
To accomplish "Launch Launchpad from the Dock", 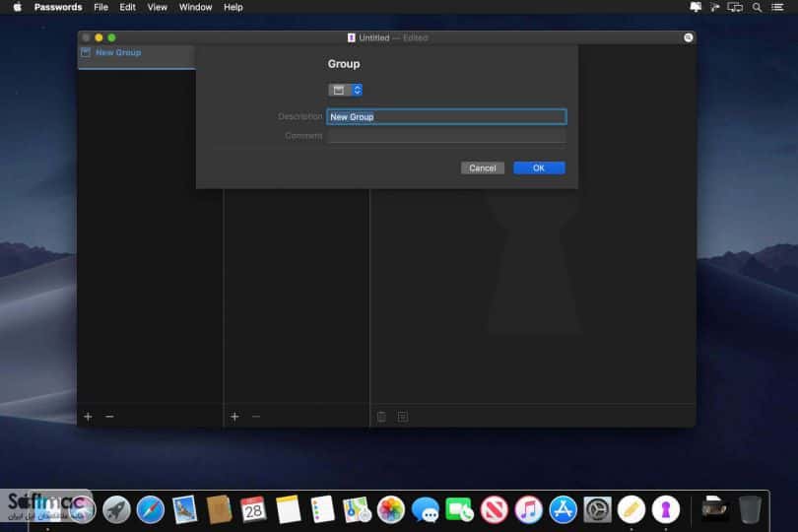I will (116, 509).
